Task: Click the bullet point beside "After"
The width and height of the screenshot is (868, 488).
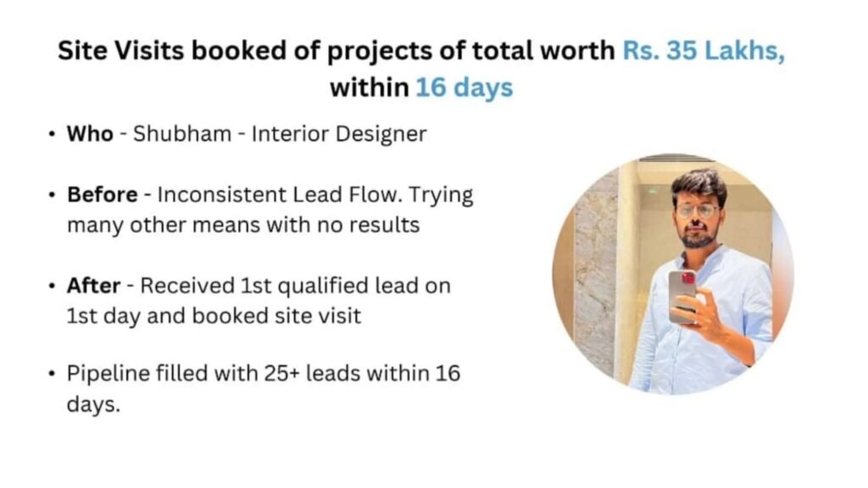Action: point(53,286)
